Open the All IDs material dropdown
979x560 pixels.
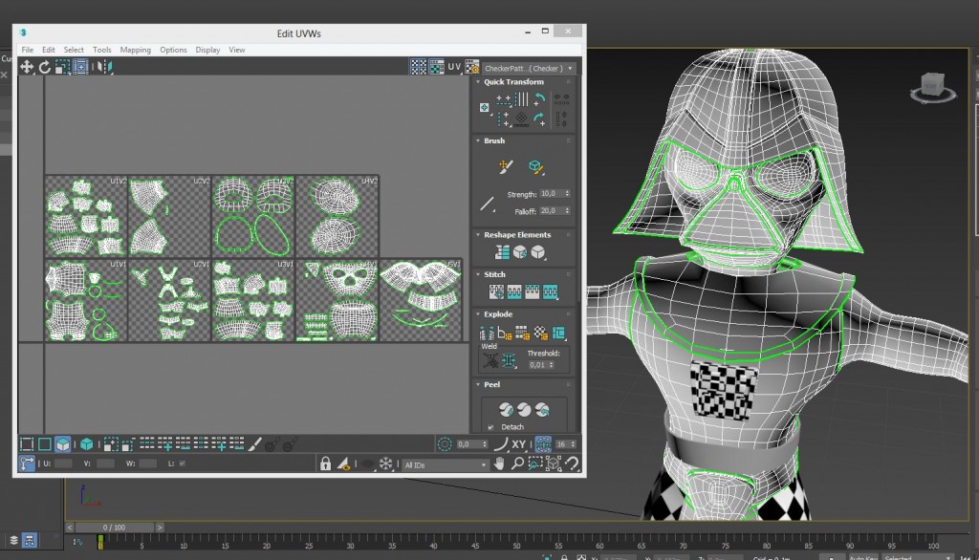pyautogui.click(x=445, y=465)
